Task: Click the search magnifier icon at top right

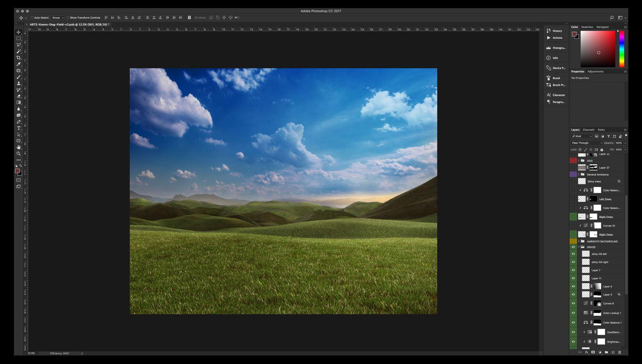Action: pos(612,18)
